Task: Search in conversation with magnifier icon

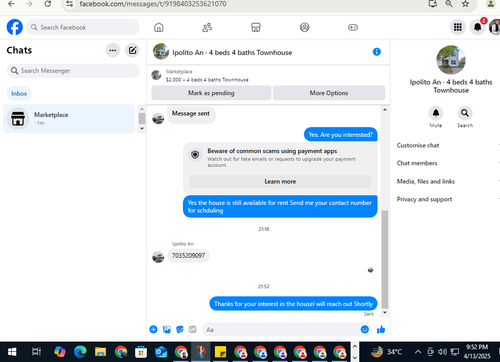Action: [x=465, y=113]
